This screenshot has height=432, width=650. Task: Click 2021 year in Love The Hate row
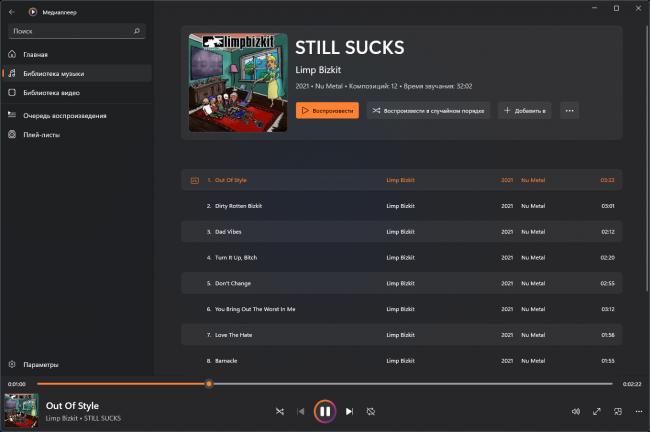(x=507, y=335)
